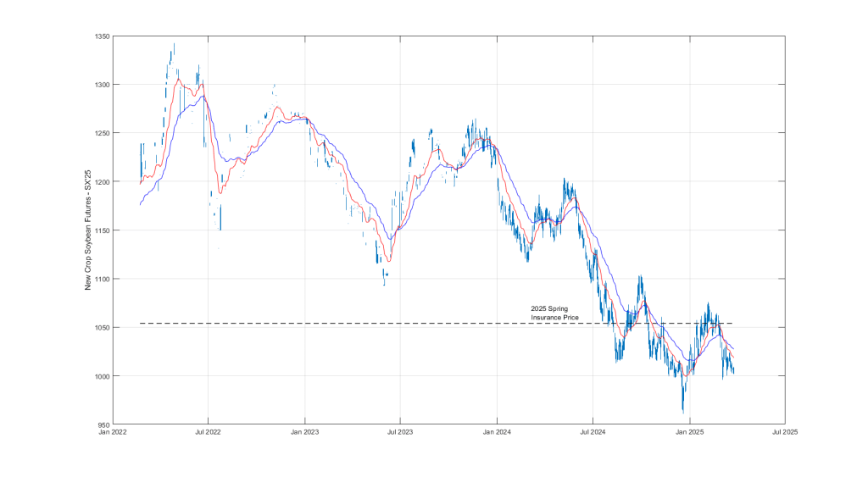Select the "Jul 2025" x-axis tick label
The height and width of the screenshot is (477, 868).
(785, 431)
